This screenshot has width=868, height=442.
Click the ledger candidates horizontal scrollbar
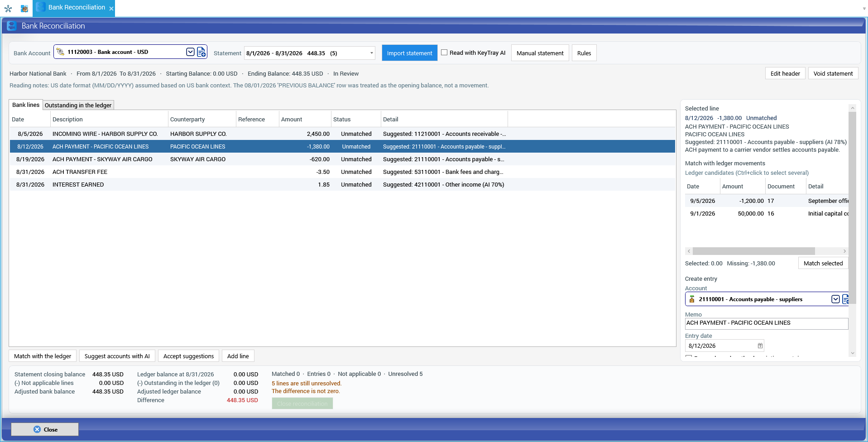[x=754, y=251]
